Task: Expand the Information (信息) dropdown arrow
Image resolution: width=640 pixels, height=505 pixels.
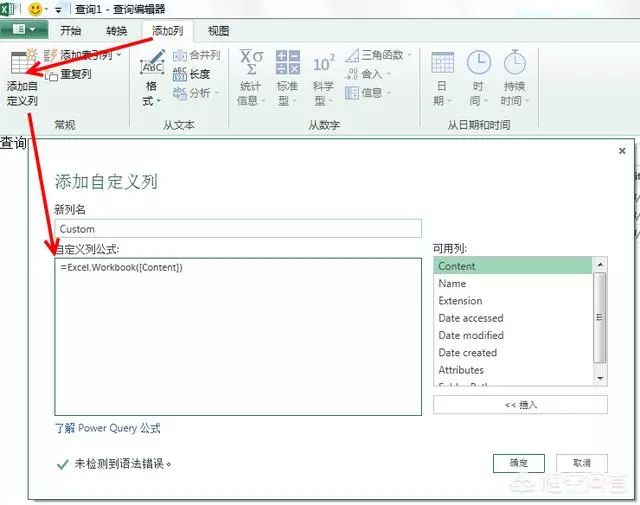Action: [389, 93]
